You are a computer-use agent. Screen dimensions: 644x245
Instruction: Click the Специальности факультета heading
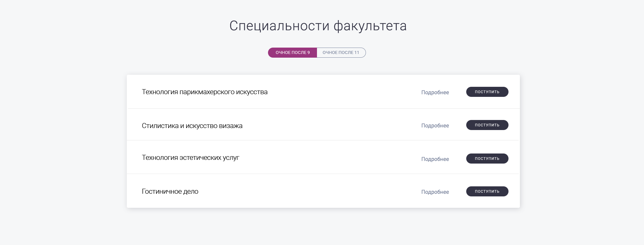pos(318,26)
